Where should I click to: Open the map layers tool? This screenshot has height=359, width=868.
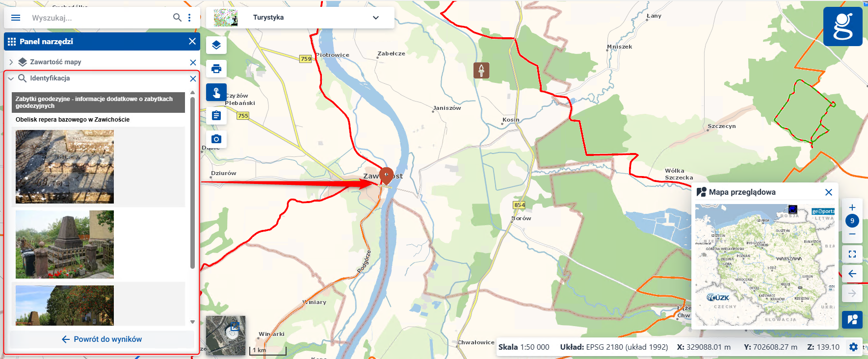tap(216, 46)
